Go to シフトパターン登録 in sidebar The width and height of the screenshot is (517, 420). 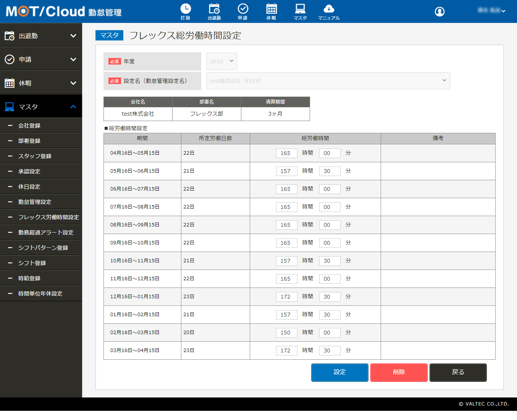pos(43,248)
